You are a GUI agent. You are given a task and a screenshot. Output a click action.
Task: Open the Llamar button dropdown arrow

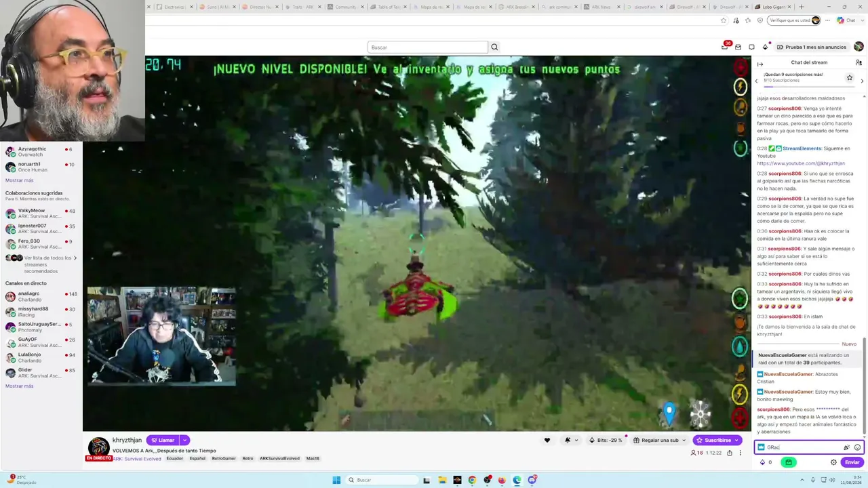184,440
